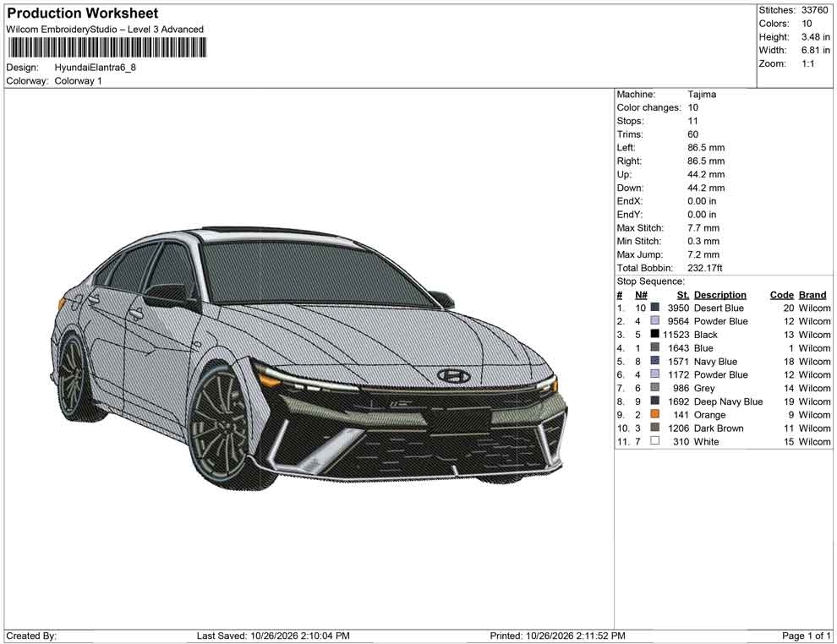The height and width of the screenshot is (644, 837).
Task: Click the machine value "Tajima"
Action: [702, 94]
